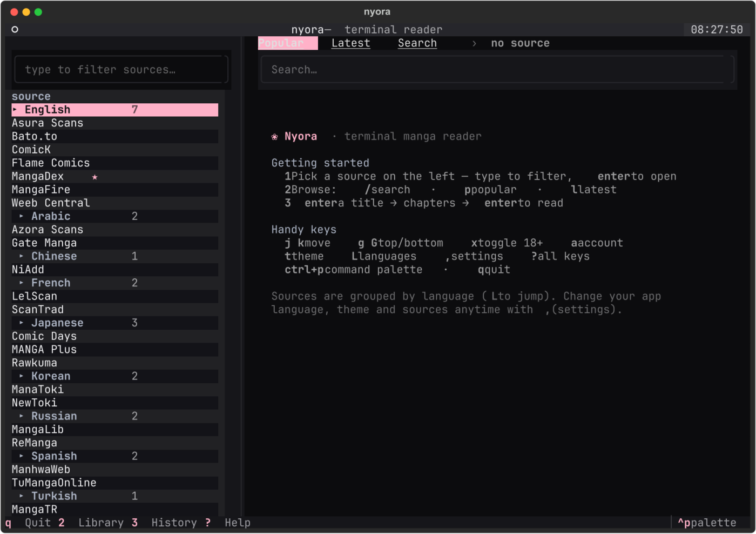Select the ManhwaWeb source

(115, 470)
